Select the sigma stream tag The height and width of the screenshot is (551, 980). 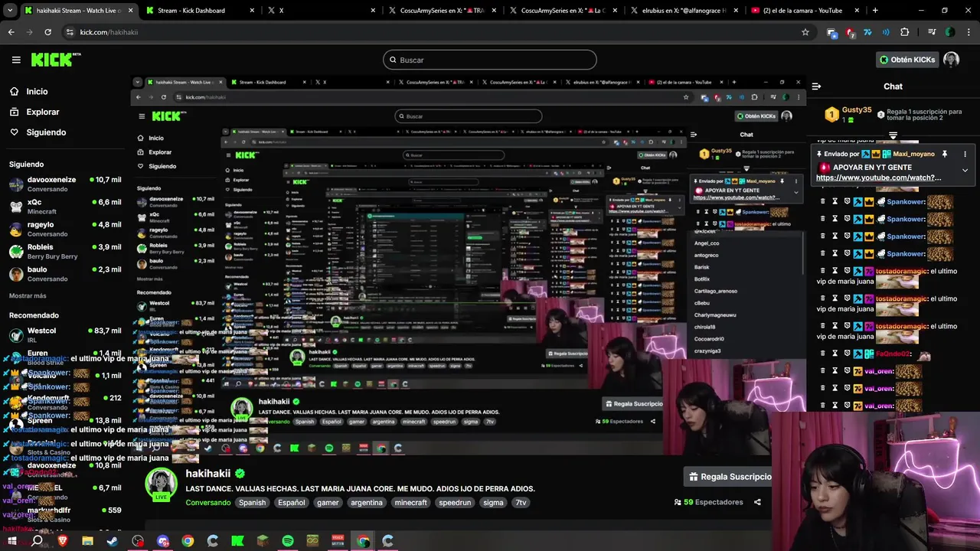[x=494, y=503]
